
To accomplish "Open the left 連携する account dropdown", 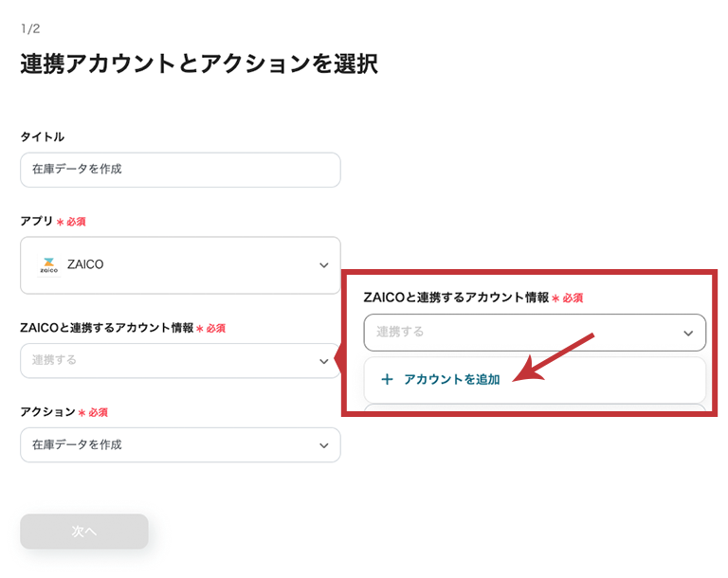I will [x=180, y=361].
